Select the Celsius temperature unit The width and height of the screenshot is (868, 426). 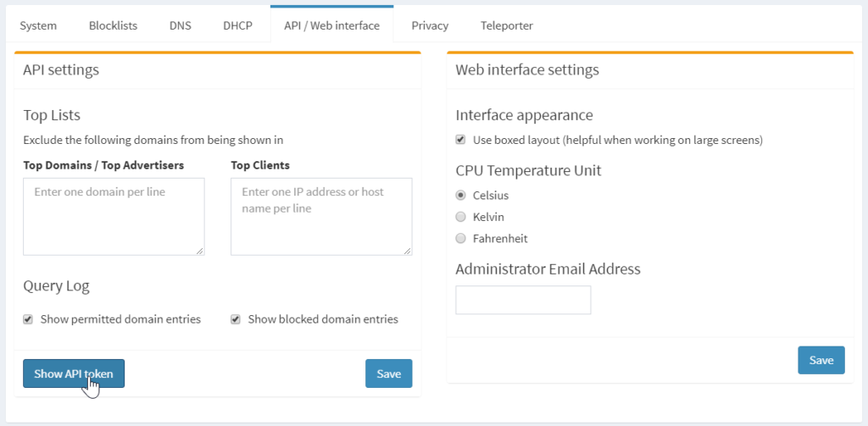(460, 196)
